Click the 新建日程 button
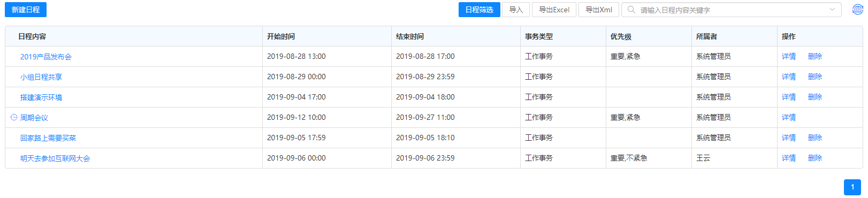Image resolution: width=868 pixels, height=198 pixels. click(x=26, y=10)
